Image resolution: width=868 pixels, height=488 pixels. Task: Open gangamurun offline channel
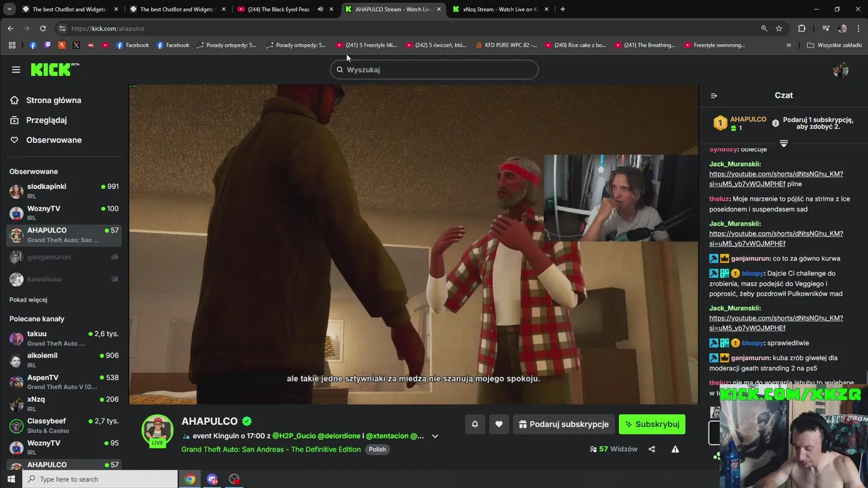[x=64, y=257]
